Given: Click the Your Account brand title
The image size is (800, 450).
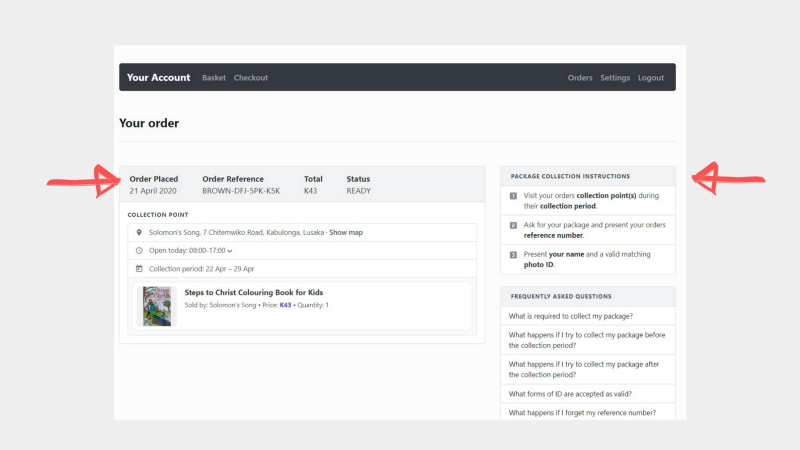Looking at the screenshot, I should [158, 78].
